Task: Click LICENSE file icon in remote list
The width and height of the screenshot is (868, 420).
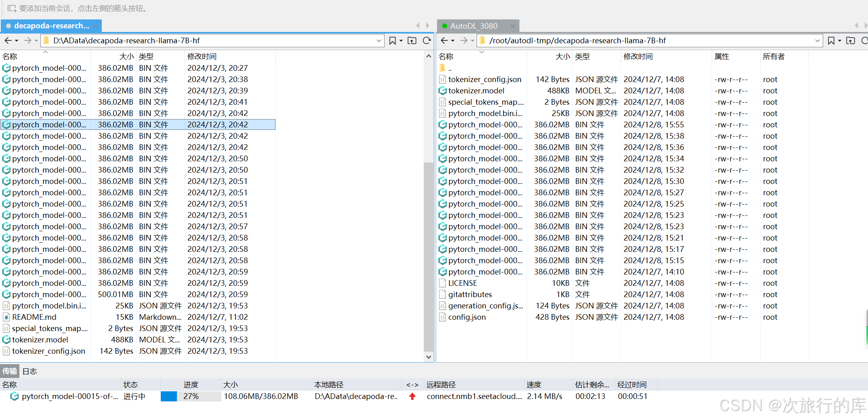Action: [x=443, y=283]
